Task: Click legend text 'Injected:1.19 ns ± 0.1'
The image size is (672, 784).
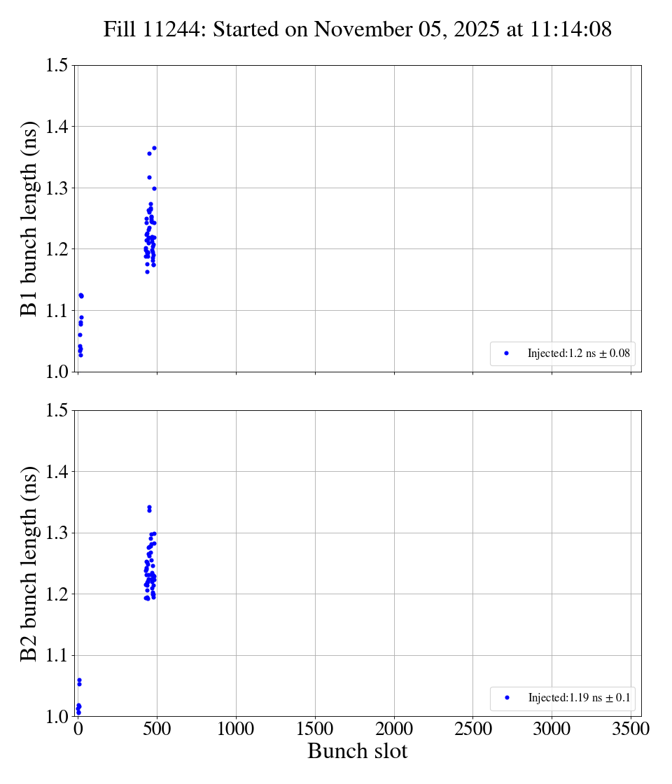Action: [x=579, y=698]
